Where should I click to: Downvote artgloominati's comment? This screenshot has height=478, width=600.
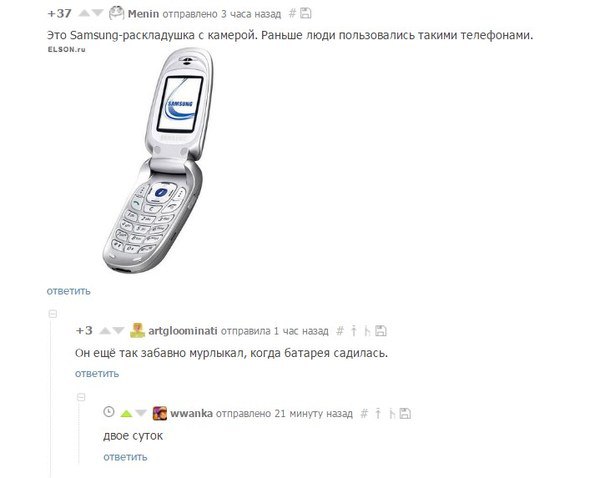pyautogui.click(x=119, y=331)
